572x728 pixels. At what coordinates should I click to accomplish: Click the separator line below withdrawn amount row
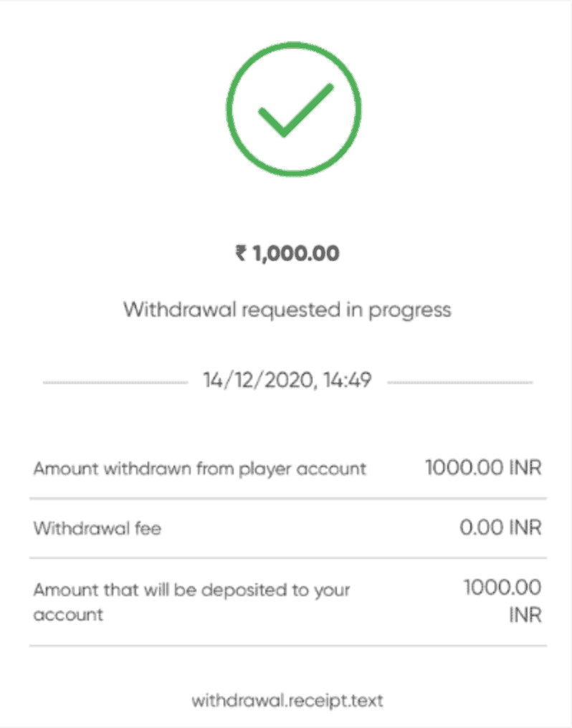288,498
